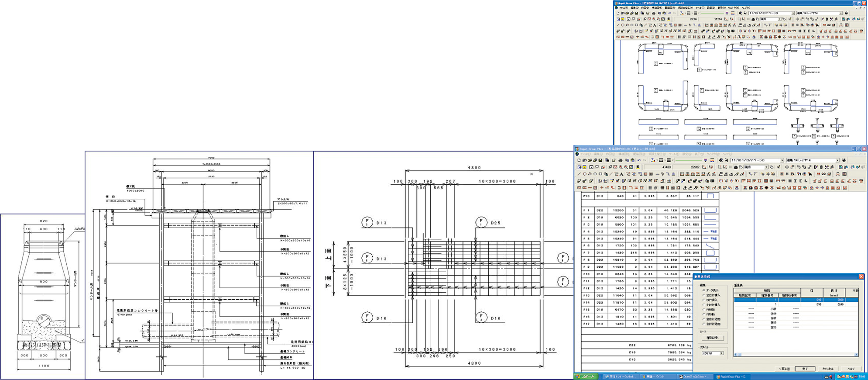868x380 pixels.
Task: Click the Windows スタート button
Action: click(x=586, y=377)
